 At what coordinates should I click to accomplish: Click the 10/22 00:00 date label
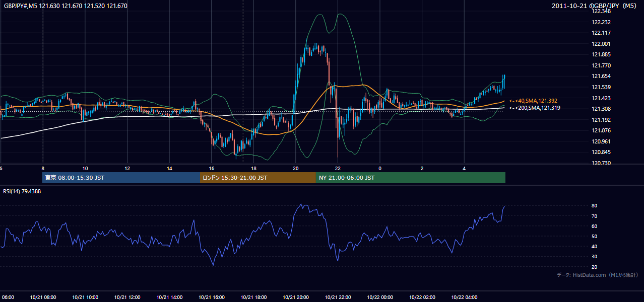point(380,297)
